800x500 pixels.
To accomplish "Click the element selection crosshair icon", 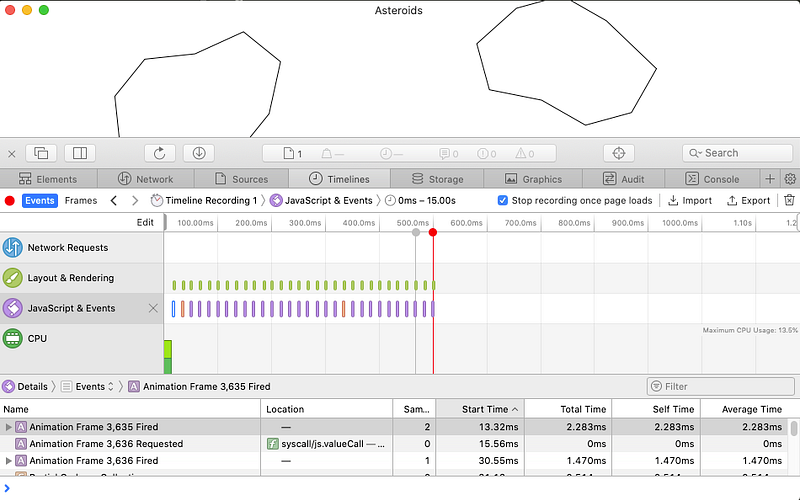I will (x=618, y=153).
